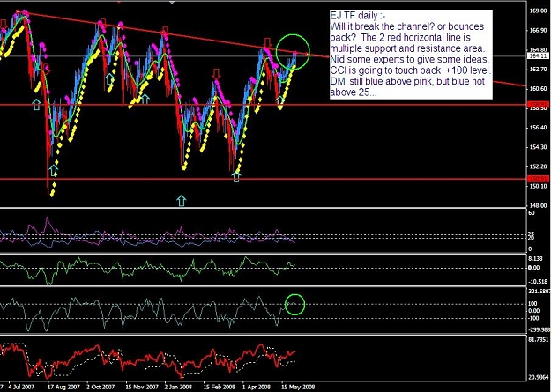Click the '1 Apr 2008' date label
The width and height of the screenshot is (551, 392).
click(257, 387)
